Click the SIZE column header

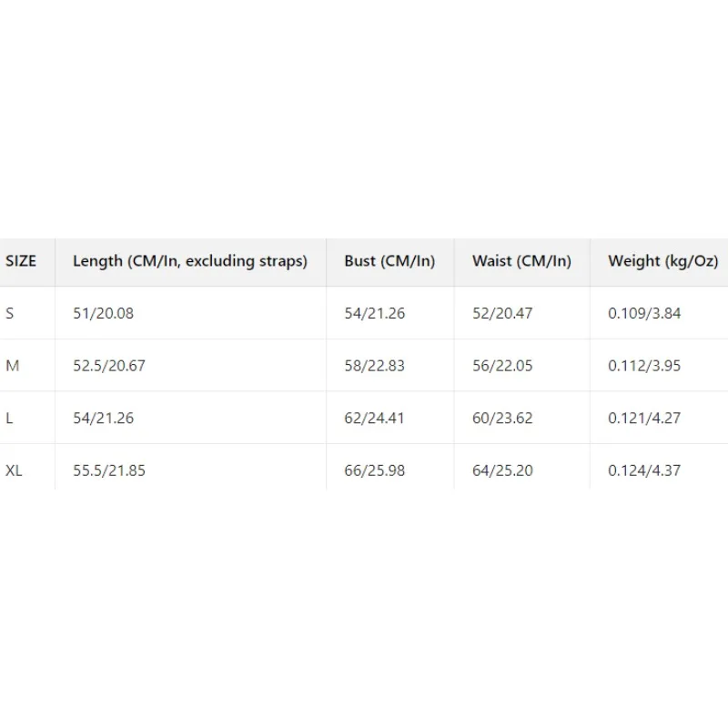pos(21,261)
